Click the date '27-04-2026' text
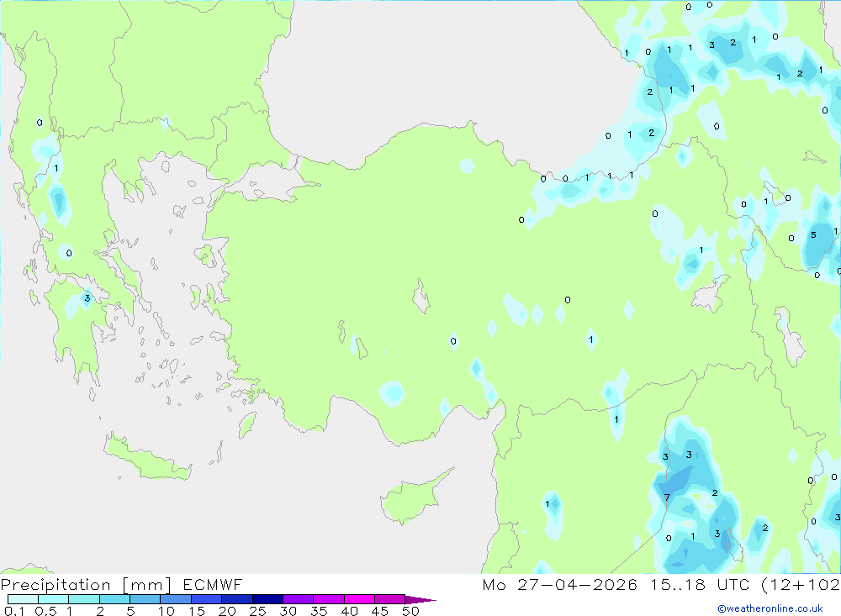 click(x=578, y=584)
